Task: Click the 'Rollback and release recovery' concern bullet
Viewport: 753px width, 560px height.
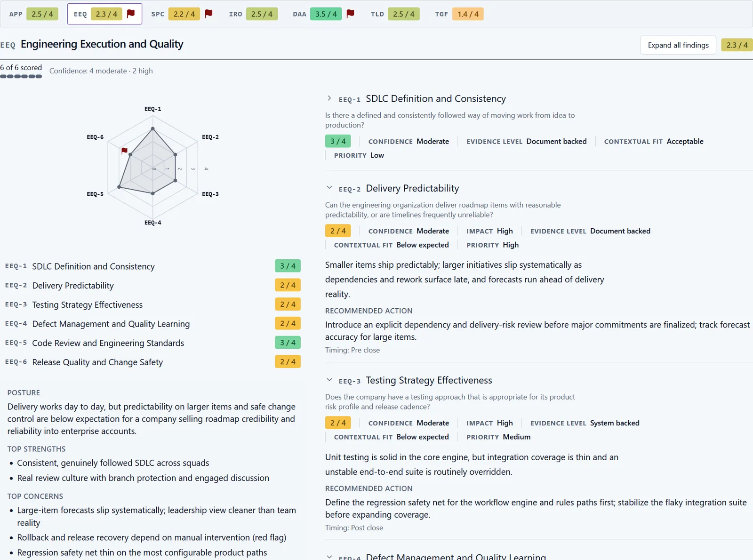Action: tap(152, 537)
